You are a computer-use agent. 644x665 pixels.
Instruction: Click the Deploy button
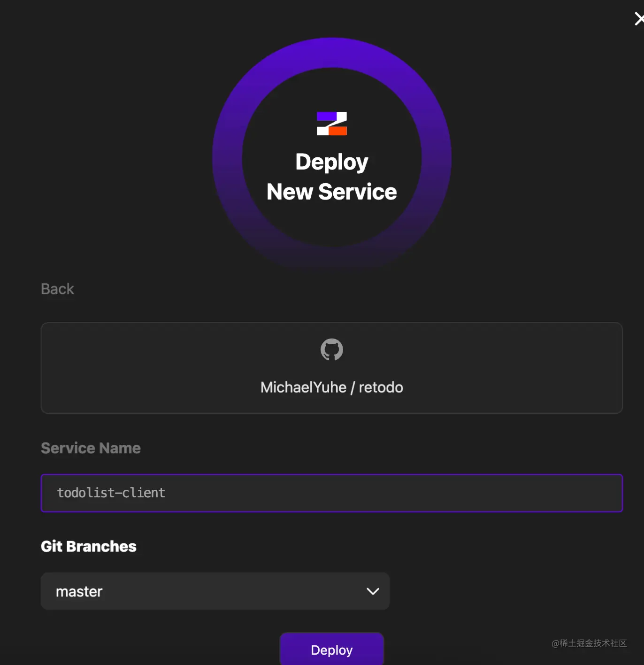[x=332, y=650]
